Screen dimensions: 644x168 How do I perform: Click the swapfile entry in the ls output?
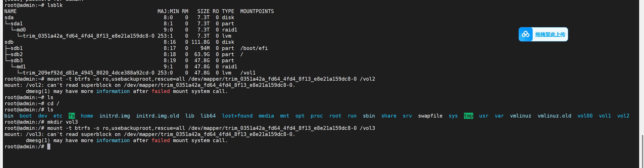click(430, 116)
